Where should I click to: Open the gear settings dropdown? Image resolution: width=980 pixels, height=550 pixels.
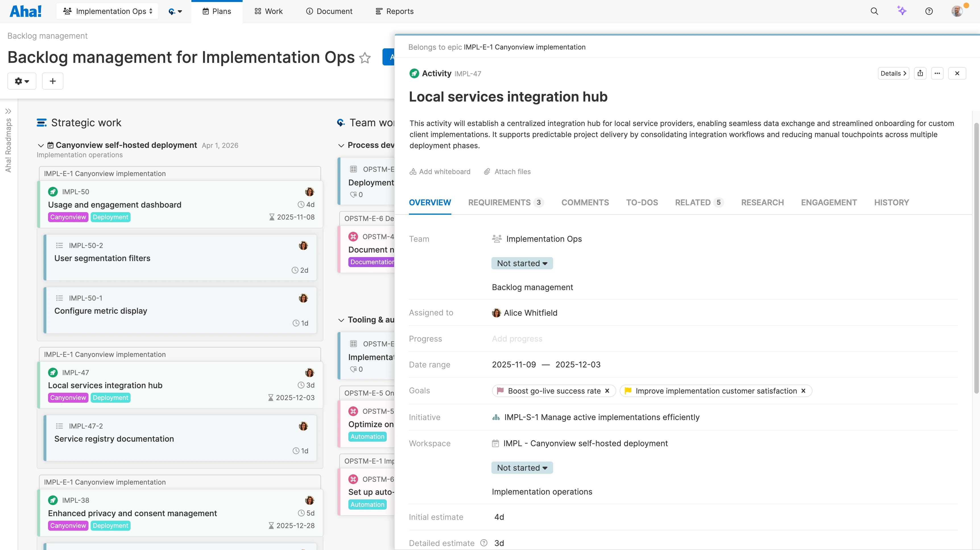pos(22,81)
